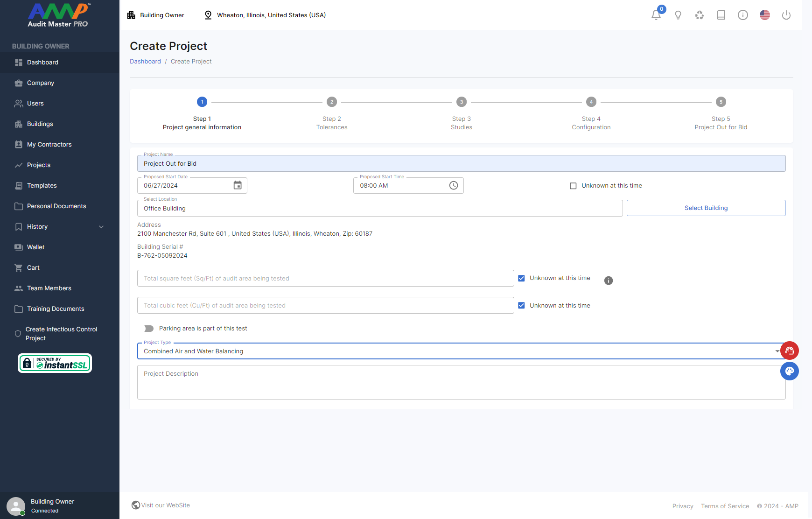Open the blue color palette theme button

(x=790, y=371)
